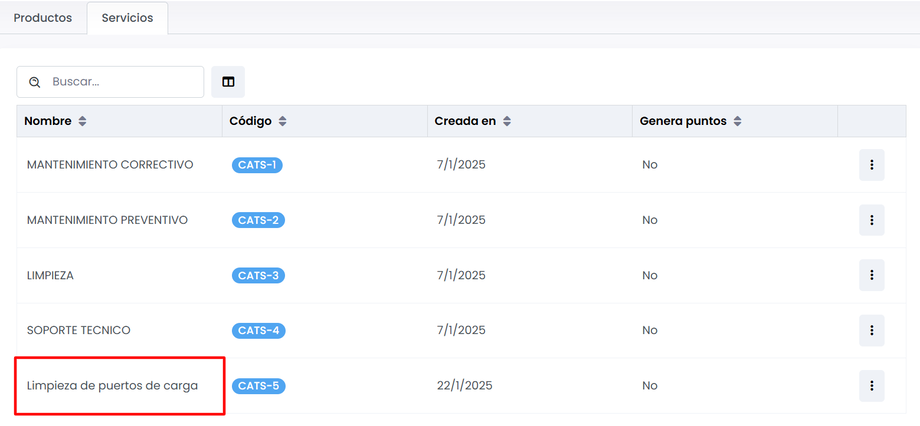The height and width of the screenshot is (426, 920).
Task: Open actions menu for Limpieza de puertos row
Action: [871, 385]
